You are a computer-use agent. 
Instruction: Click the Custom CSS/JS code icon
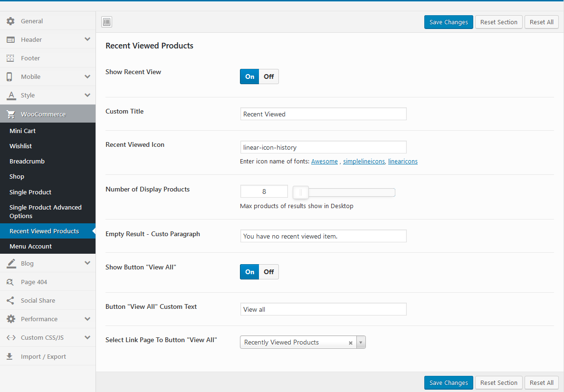pos(11,338)
